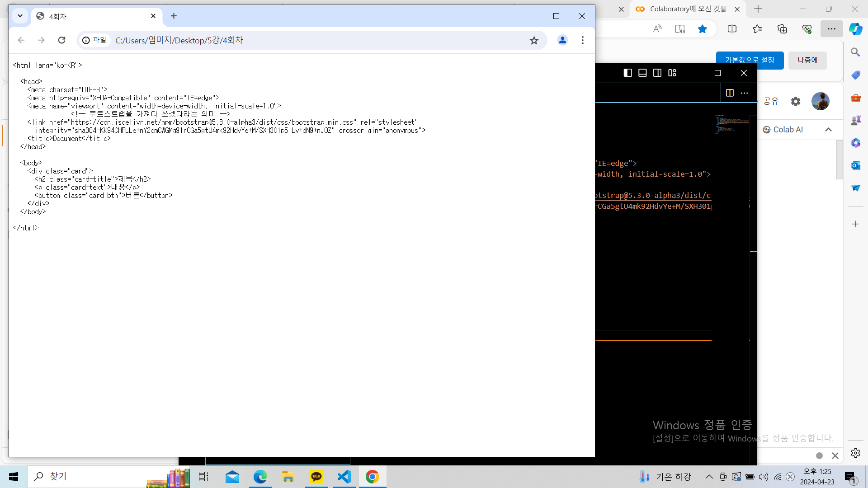Open VS Code customize layout icon
The width and height of the screenshot is (868, 488).
point(672,73)
